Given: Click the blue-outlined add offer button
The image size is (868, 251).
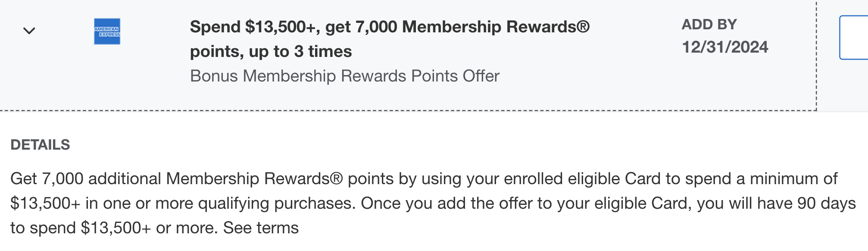Looking at the screenshot, I should (x=854, y=38).
